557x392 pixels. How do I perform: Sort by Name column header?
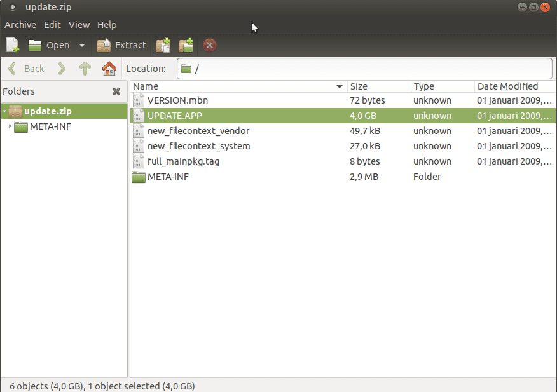point(238,86)
